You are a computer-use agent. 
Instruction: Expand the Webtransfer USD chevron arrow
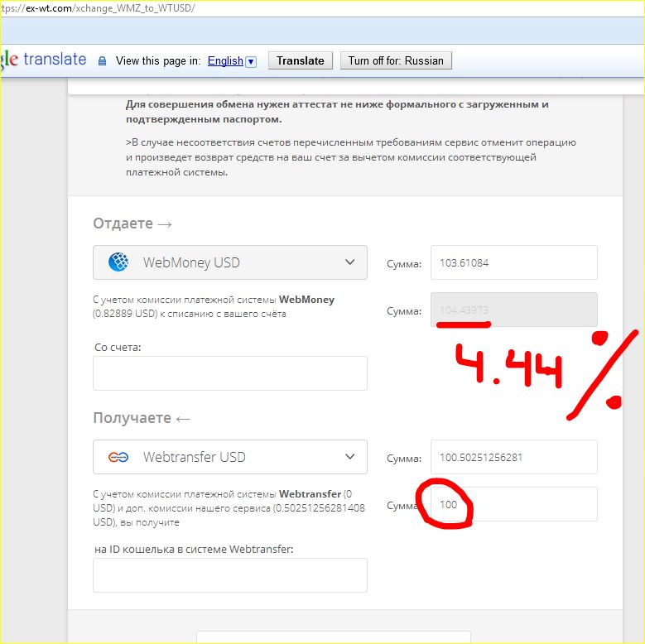coord(349,456)
